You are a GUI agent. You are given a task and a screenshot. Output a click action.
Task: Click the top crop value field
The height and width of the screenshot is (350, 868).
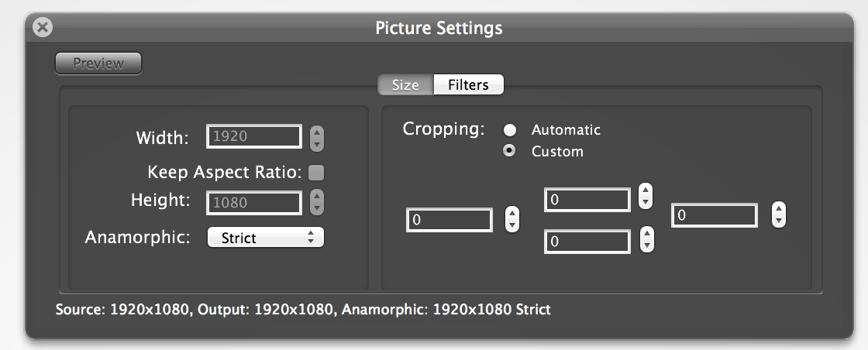point(587,200)
